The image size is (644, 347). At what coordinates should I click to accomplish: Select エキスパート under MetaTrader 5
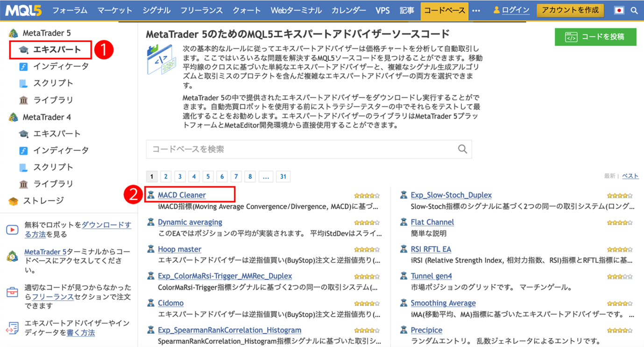coord(57,50)
